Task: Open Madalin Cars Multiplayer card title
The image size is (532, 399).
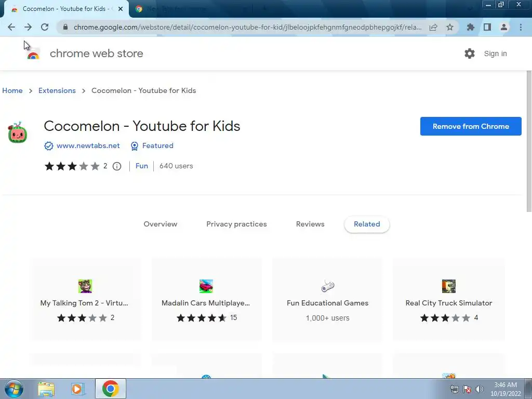Action: pyautogui.click(x=206, y=303)
